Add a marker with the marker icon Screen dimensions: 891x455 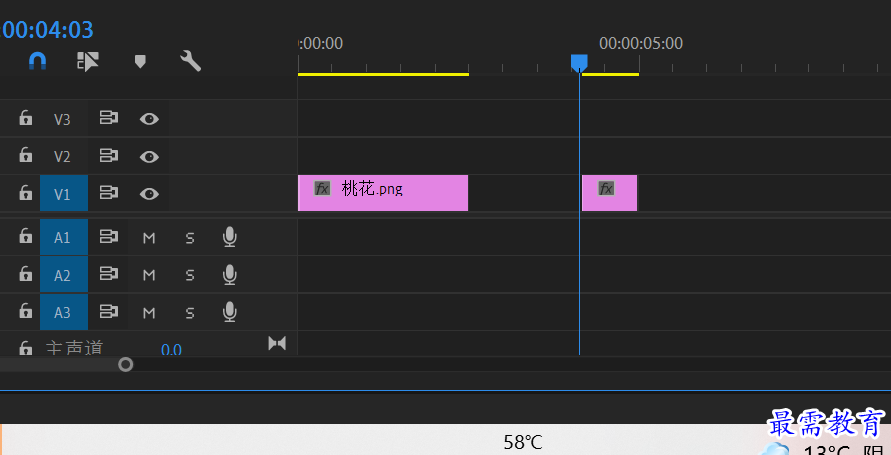pyautogui.click(x=140, y=61)
